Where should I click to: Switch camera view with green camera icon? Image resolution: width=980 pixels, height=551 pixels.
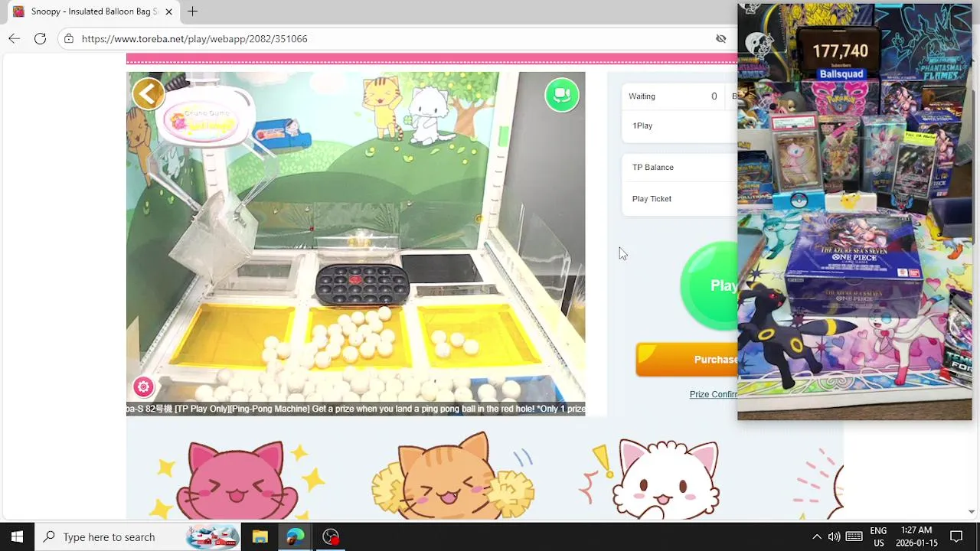562,95
